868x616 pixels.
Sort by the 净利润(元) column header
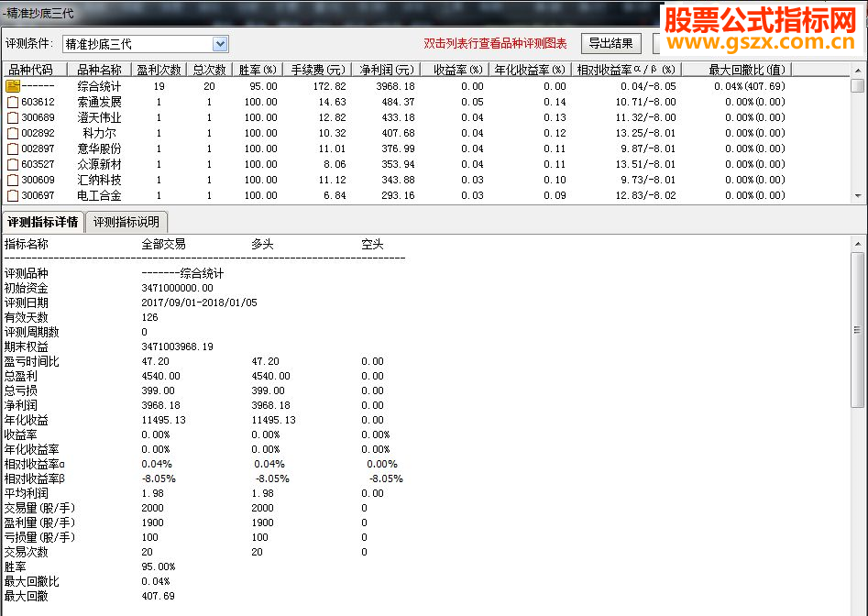point(386,70)
